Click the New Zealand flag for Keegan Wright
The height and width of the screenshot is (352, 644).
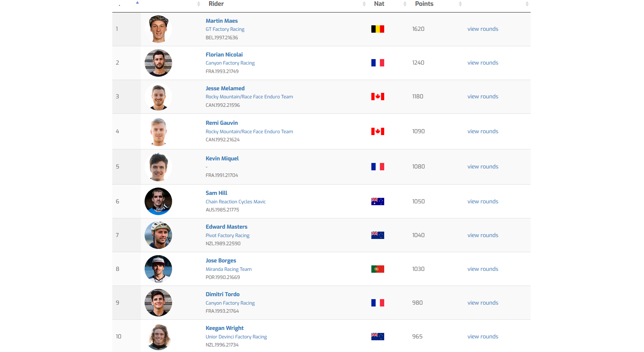[378, 337]
